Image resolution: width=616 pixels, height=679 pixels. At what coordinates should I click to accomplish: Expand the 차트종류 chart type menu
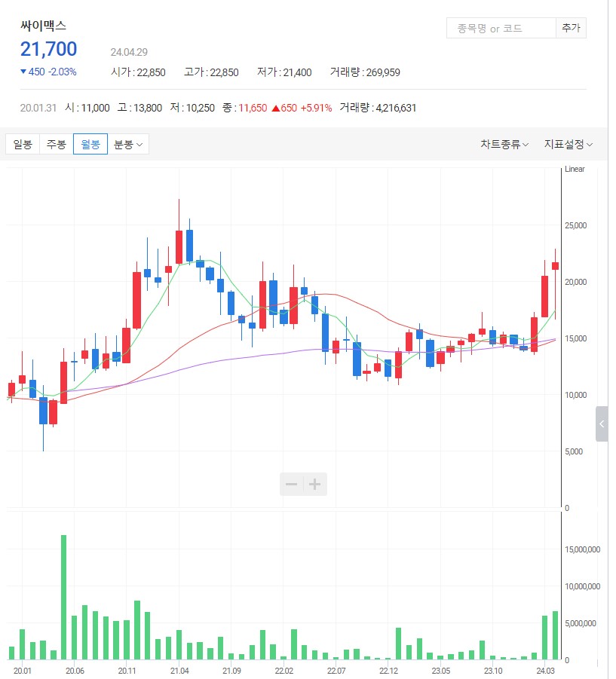coord(504,145)
